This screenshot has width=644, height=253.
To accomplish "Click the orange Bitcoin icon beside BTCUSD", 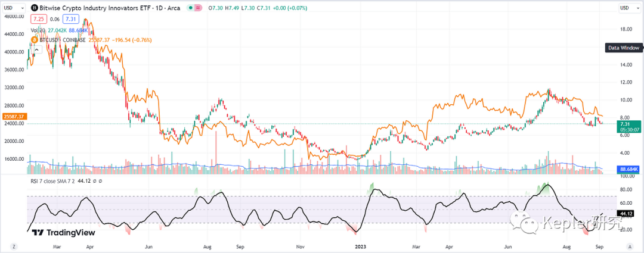I will pos(34,40).
